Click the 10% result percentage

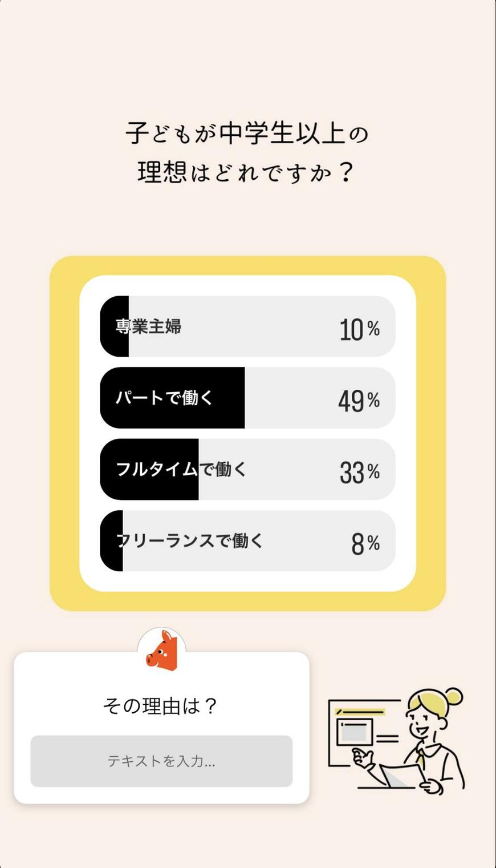click(x=359, y=329)
